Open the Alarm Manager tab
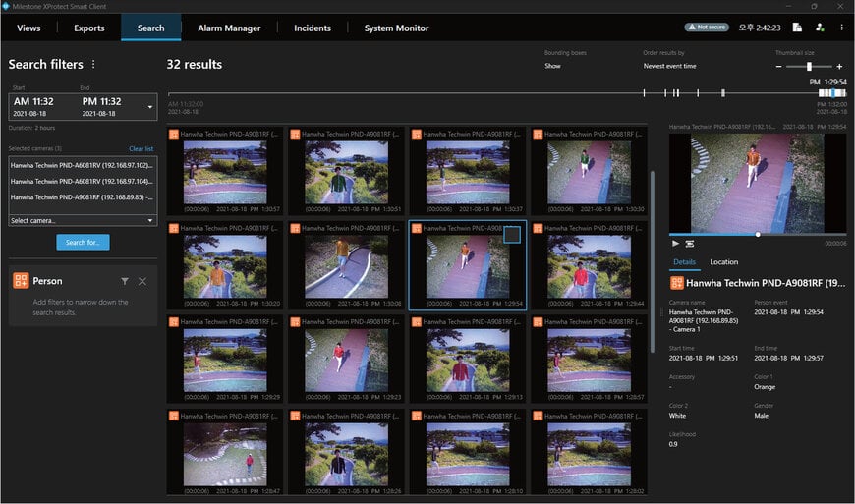The width and height of the screenshot is (855, 504). (229, 28)
